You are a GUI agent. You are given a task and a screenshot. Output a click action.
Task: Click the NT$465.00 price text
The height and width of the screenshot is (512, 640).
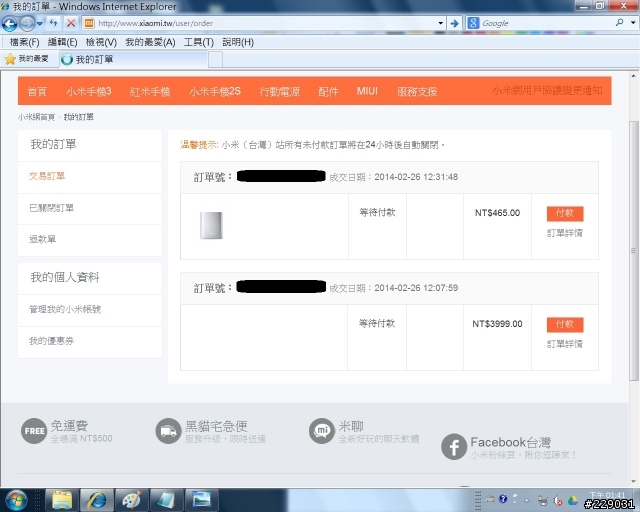(498, 213)
